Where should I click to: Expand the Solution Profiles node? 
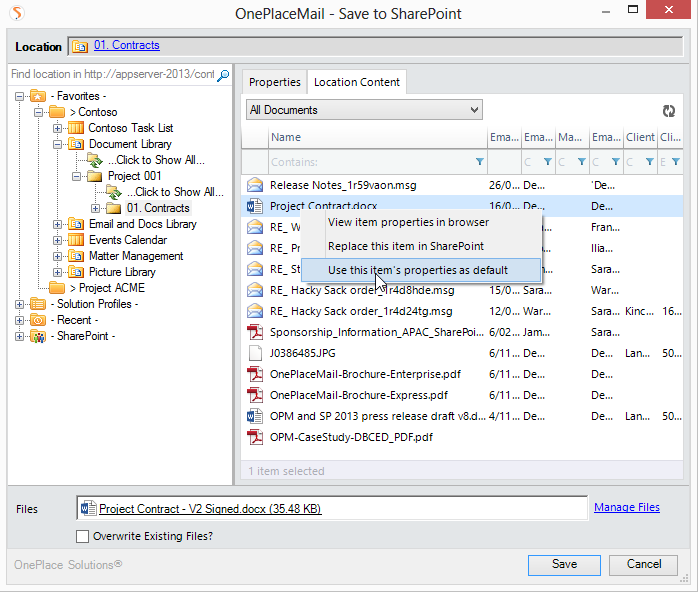[x=20, y=304]
